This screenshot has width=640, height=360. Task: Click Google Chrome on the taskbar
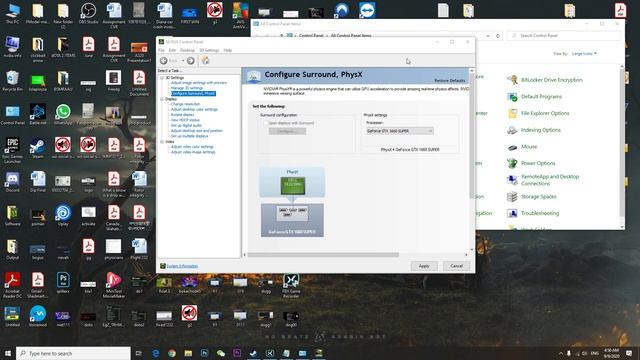click(x=172, y=353)
